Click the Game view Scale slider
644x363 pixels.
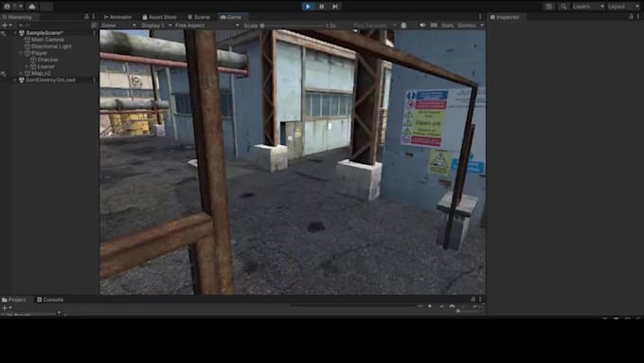point(293,26)
